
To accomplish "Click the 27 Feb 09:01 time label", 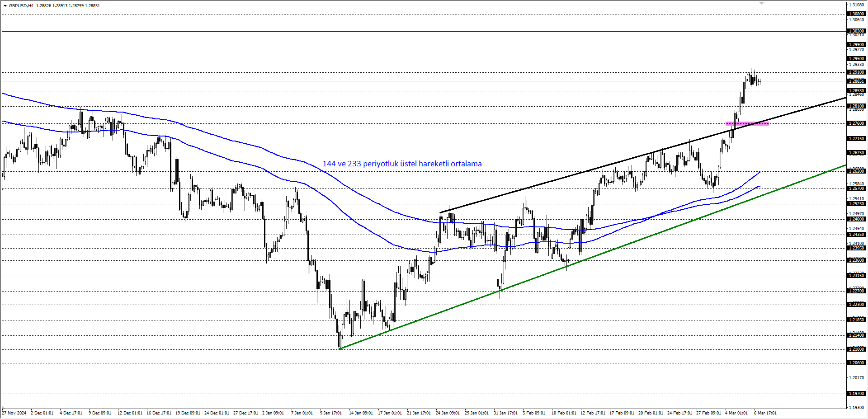I will pos(708,413).
